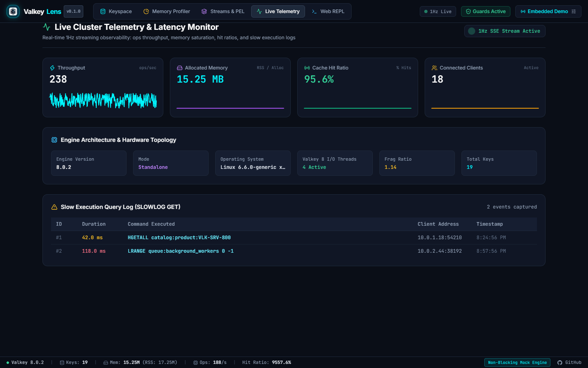The height and width of the screenshot is (368, 588).
Task: Click the 42.0 ms duration value
Action: click(92, 238)
